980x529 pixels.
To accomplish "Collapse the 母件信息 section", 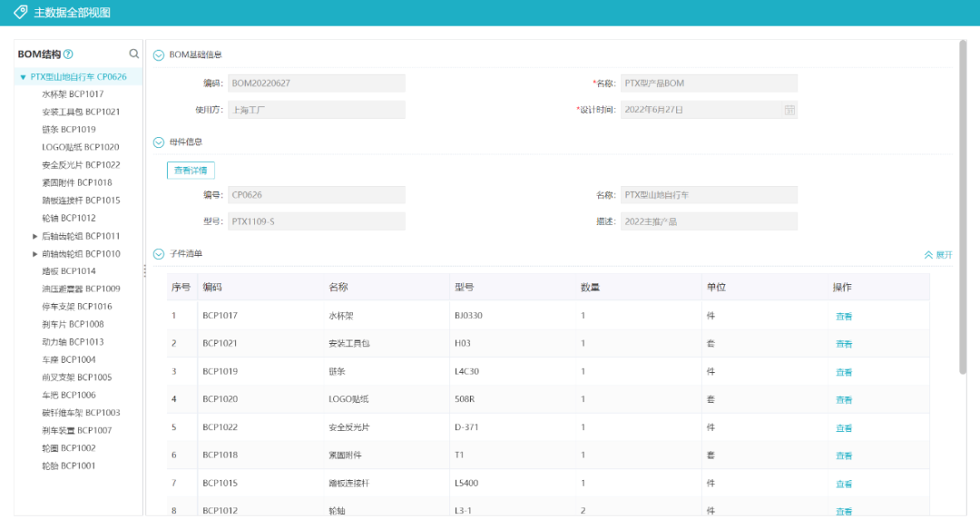I will point(159,142).
